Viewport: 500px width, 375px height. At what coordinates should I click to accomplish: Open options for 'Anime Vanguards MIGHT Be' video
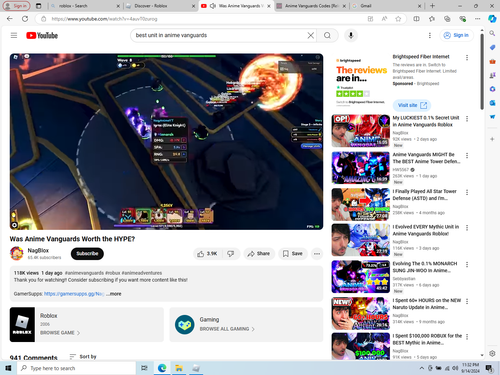tap(467, 155)
